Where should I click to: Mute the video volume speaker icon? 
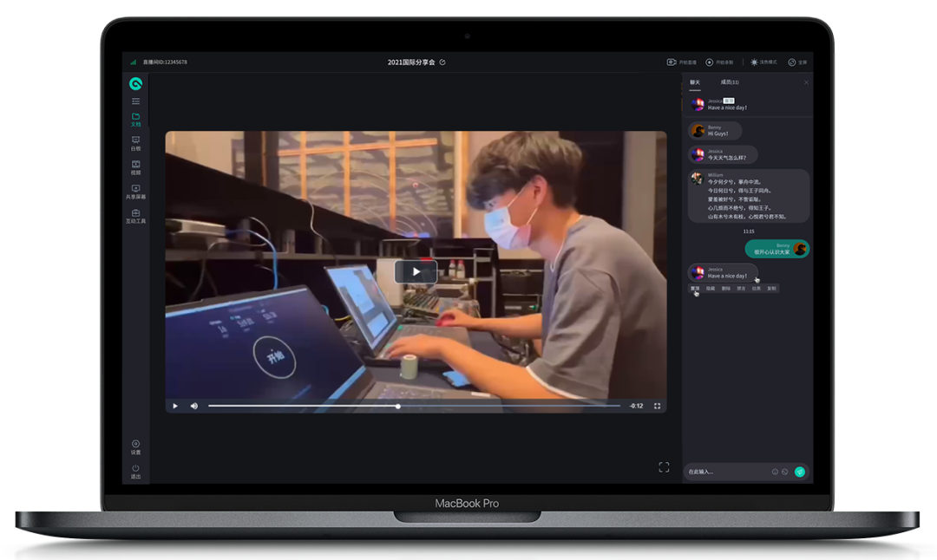click(x=194, y=406)
